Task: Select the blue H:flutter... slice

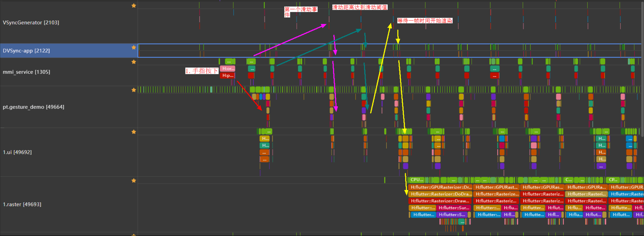Action: (x=423, y=214)
